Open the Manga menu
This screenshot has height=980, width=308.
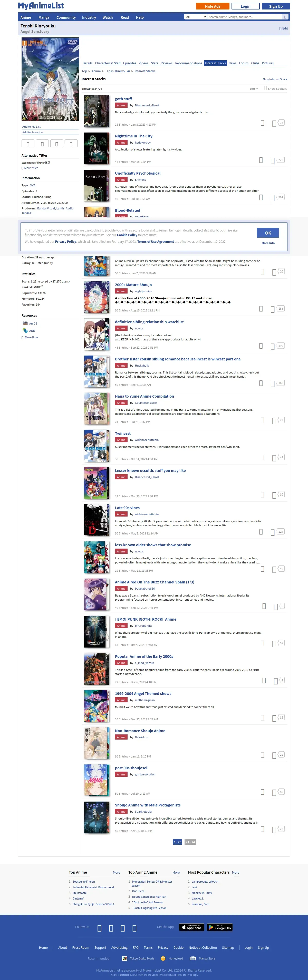click(44, 17)
